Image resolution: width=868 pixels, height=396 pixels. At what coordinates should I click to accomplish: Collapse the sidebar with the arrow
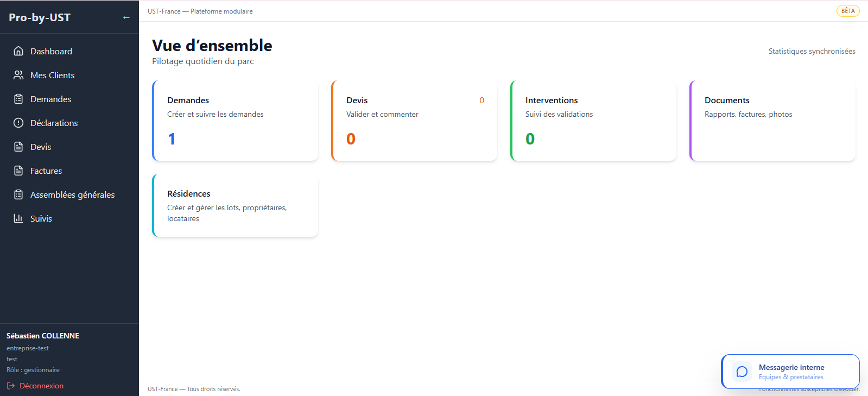(126, 17)
